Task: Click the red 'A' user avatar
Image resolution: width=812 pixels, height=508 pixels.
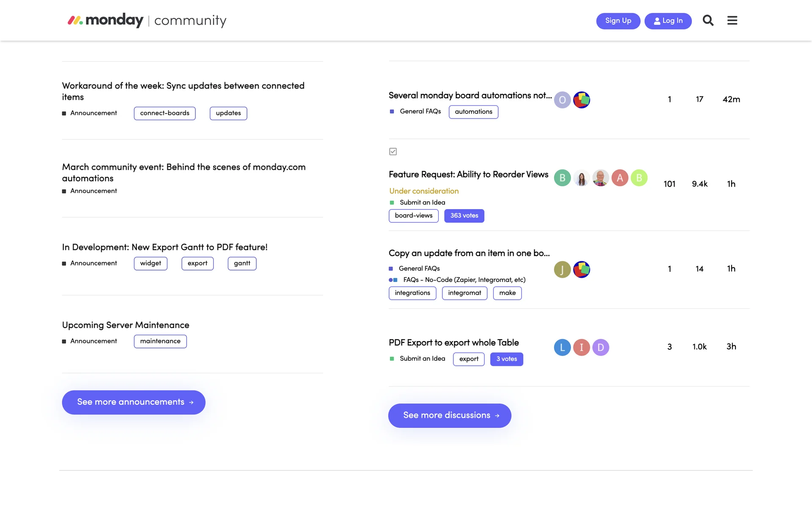Action: click(620, 178)
